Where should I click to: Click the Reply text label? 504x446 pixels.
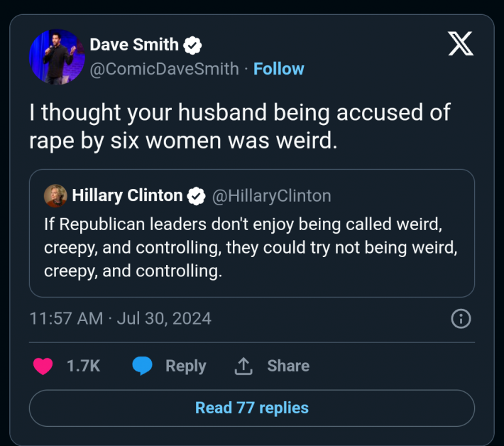coord(185,366)
